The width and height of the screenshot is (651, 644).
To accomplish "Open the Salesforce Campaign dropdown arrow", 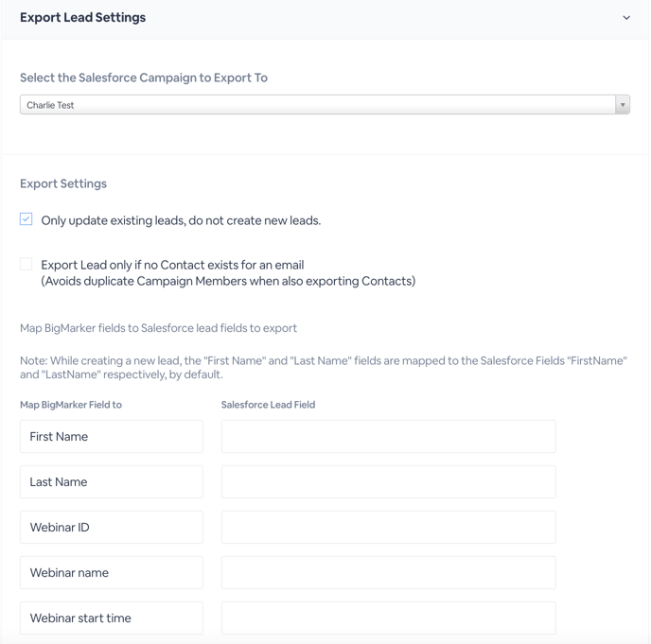I will (x=623, y=105).
